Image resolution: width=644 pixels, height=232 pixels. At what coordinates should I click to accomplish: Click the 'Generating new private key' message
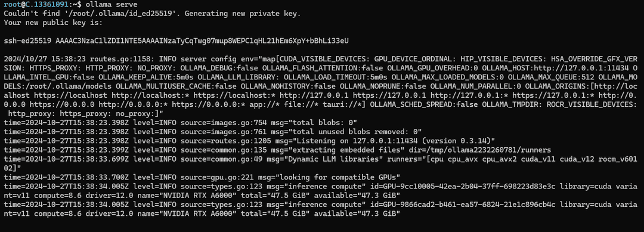pos(245,14)
